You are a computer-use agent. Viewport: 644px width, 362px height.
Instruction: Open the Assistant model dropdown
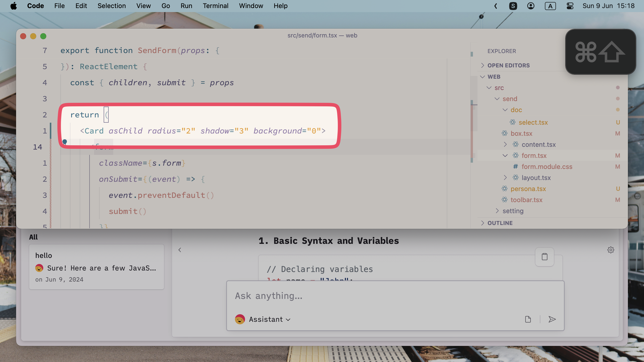tap(270, 319)
